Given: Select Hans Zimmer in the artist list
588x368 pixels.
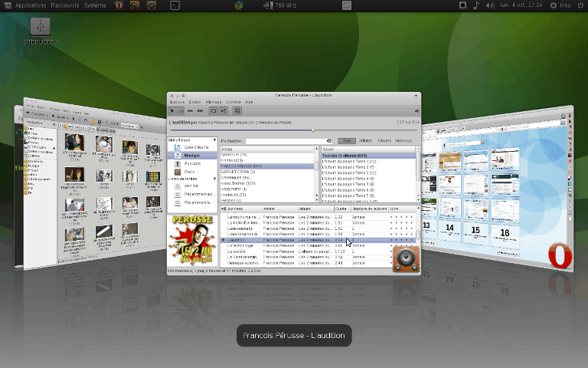Looking at the screenshot, I should 267,183.
